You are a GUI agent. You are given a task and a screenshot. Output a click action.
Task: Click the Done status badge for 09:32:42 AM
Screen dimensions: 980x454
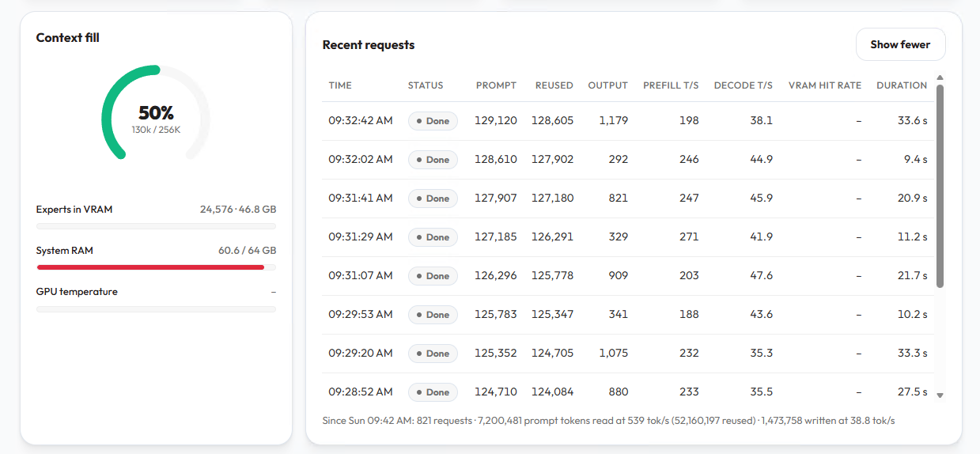pos(433,121)
